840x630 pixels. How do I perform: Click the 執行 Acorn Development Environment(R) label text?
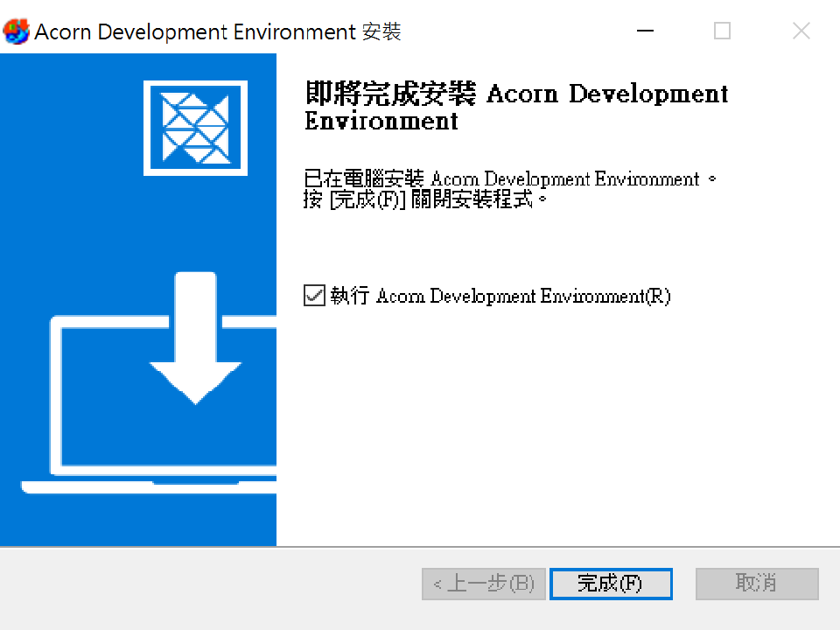point(500,296)
